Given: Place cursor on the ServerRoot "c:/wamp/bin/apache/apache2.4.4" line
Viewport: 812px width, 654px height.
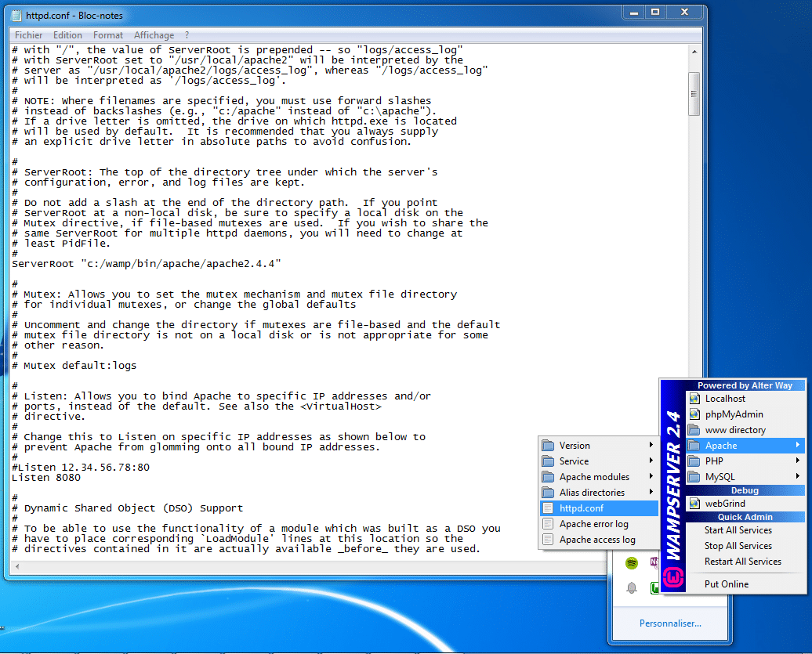Looking at the screenshot, I should (x=147, y=264).
